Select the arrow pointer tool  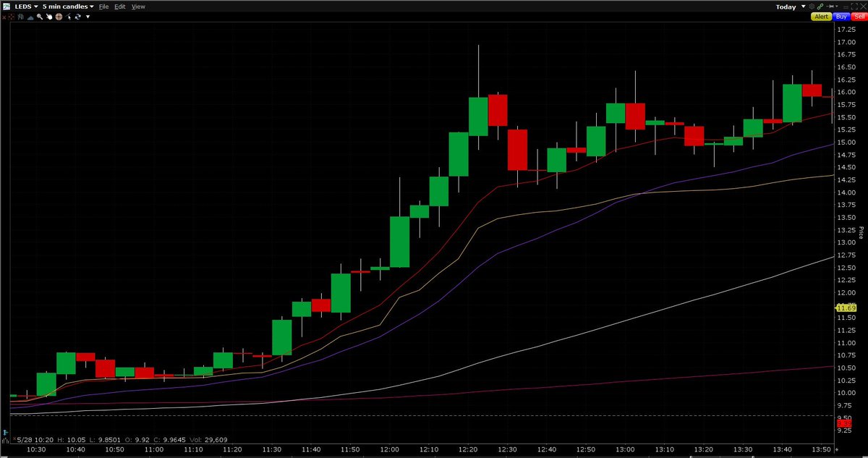[69, 16]
